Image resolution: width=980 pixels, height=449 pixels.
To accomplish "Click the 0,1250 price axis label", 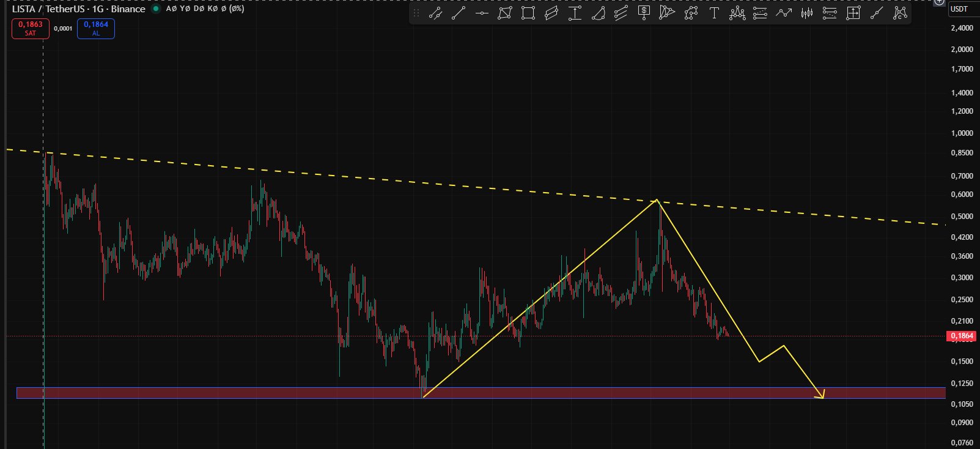I will [962, 384].
